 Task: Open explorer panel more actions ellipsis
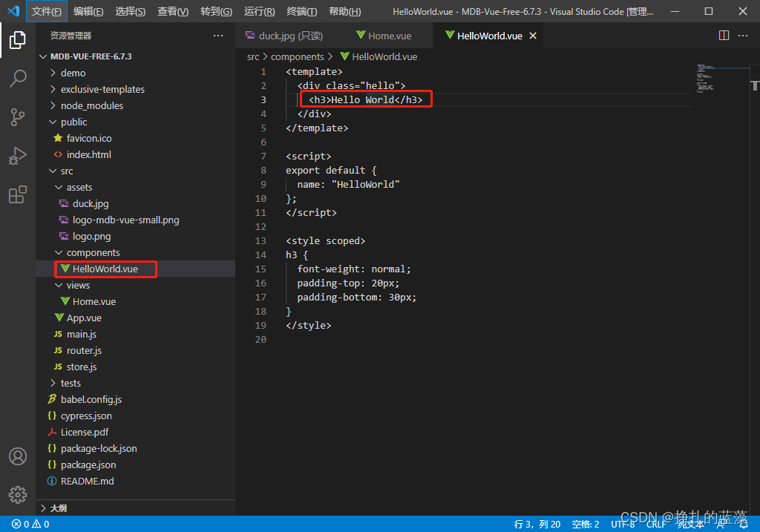point(218,36)
